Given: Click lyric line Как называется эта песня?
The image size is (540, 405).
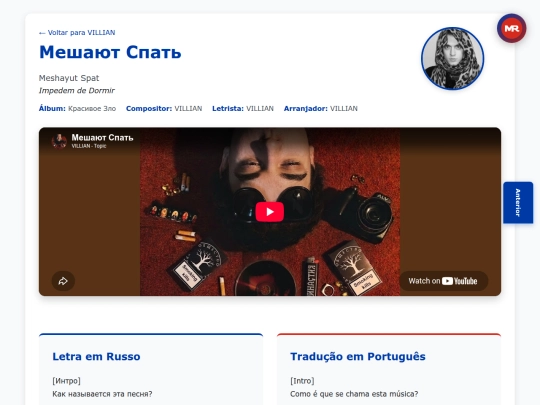Looking at the screenshot, I should click(102, 394).
